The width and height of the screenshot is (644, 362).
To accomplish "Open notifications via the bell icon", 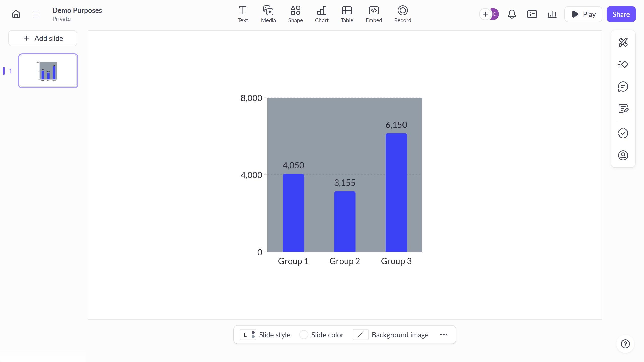I will (x=511, y=14).
